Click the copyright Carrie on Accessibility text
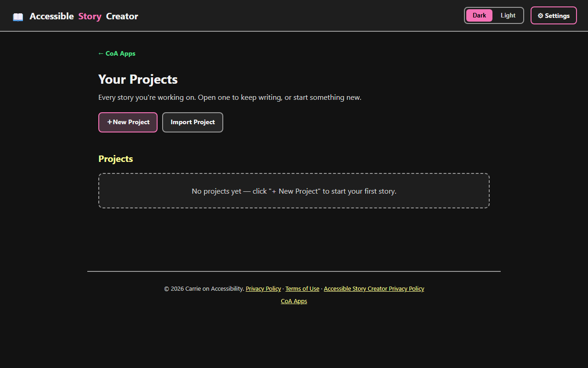The width and height of the screenshot is (588, 368). (x=204, y=288)
